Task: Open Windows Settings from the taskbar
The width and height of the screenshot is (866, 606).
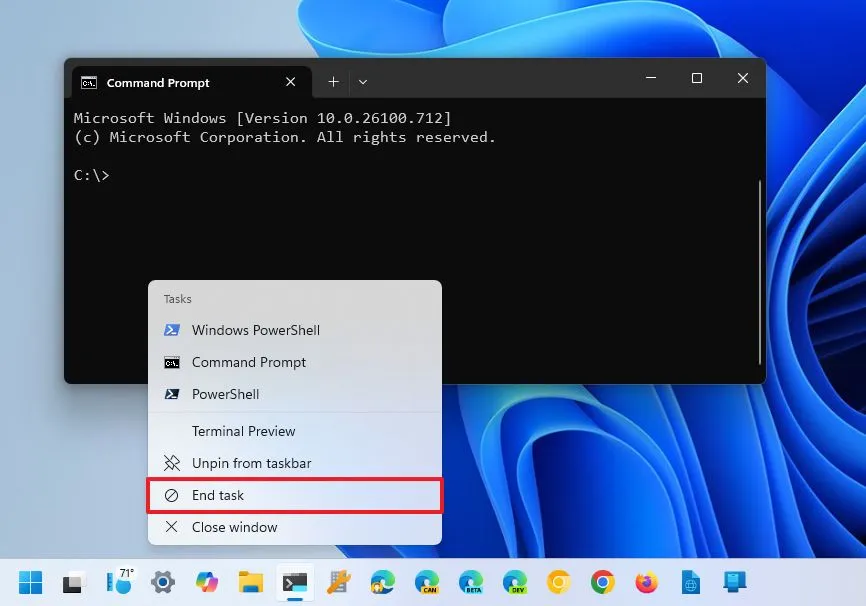Action: (163, 582)
